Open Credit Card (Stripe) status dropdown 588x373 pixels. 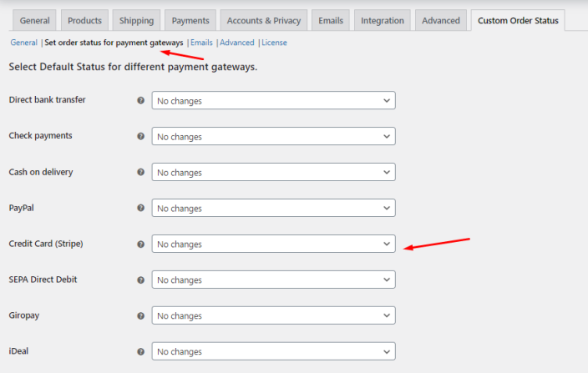click(x=273, y=244)
